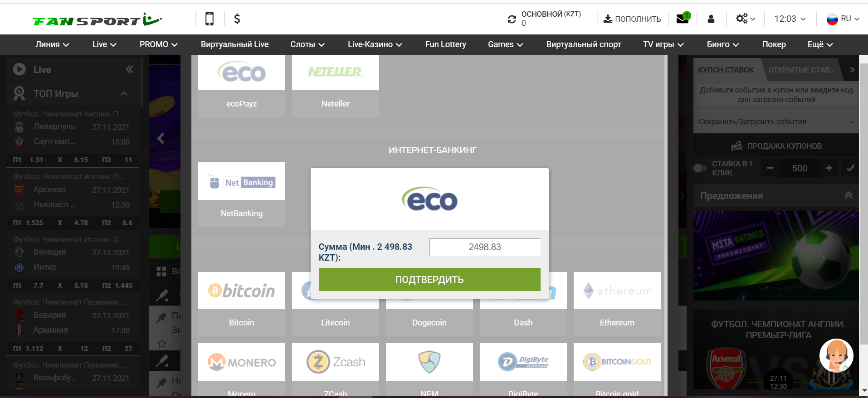
Task: Switch to КУПОН СТАВОК tab
Action: [x=726, y=70]
